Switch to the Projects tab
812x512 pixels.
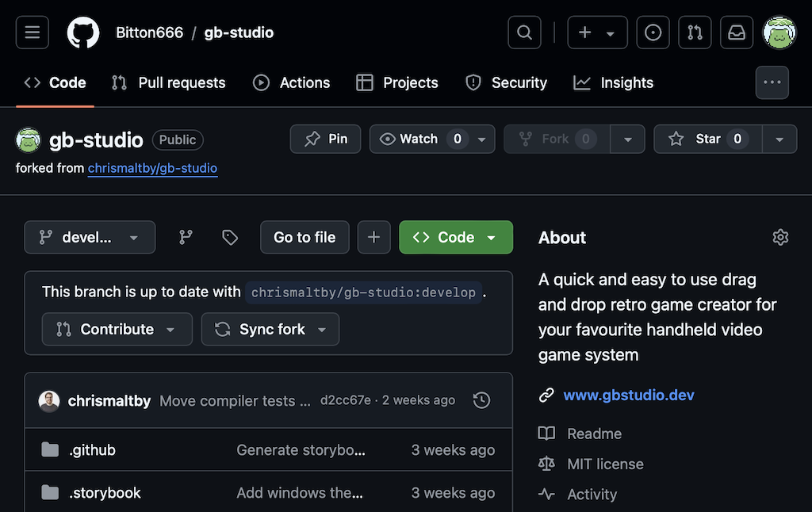click(397, 83)
